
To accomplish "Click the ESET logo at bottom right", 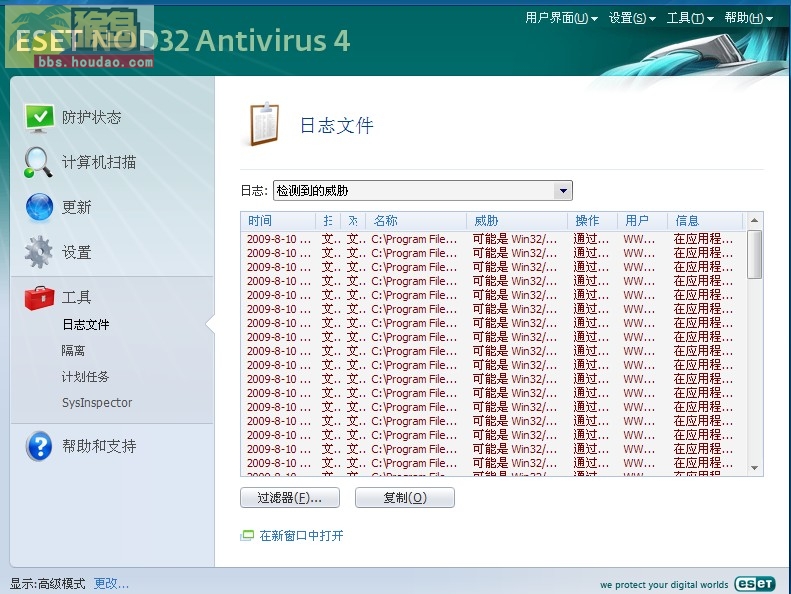I will click(x=755, y=584).
